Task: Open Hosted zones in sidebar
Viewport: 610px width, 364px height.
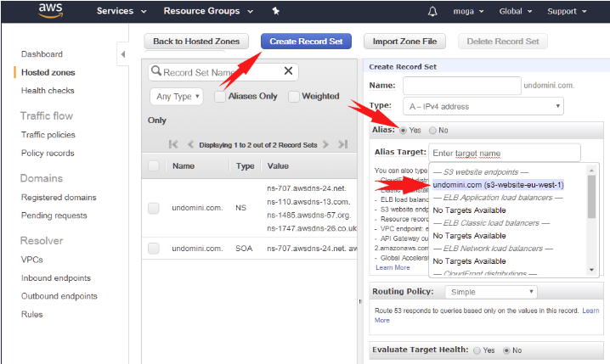Action: (48, 72)
